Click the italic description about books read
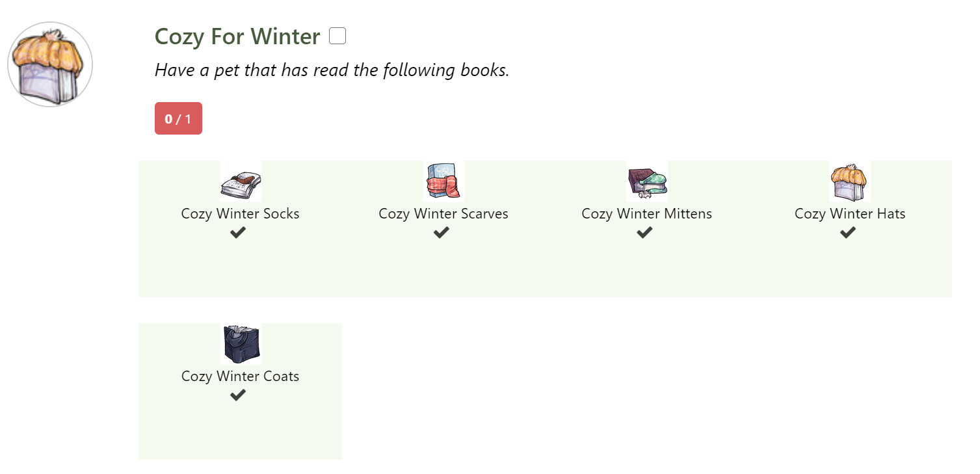 click(332, 70)
